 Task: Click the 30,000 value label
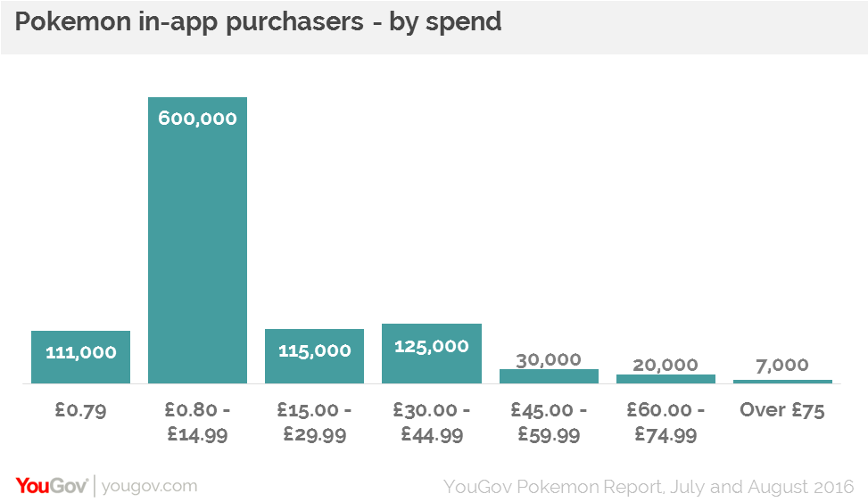[x=549, y=359]
